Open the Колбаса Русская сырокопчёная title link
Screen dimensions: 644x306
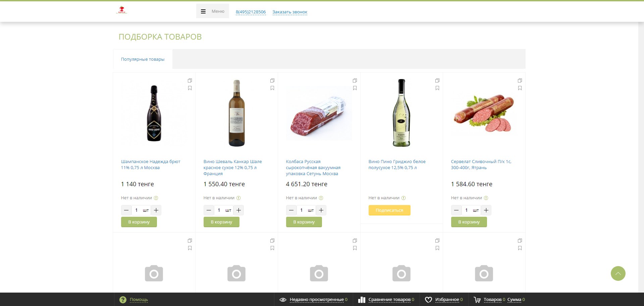tap(313, 168)
